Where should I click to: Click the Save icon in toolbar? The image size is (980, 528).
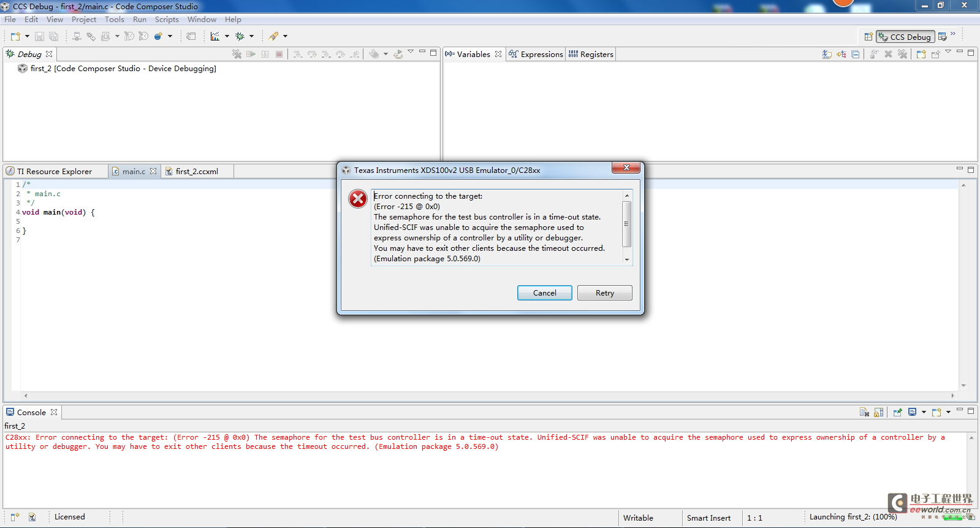click(39, 37)
